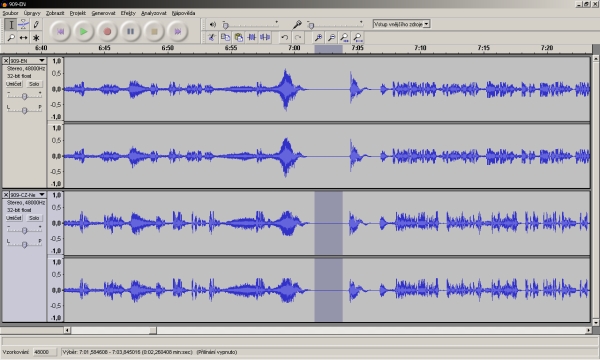Adjust input recording level slider
This screenshot has height=360, width=600.
(335, 25)
